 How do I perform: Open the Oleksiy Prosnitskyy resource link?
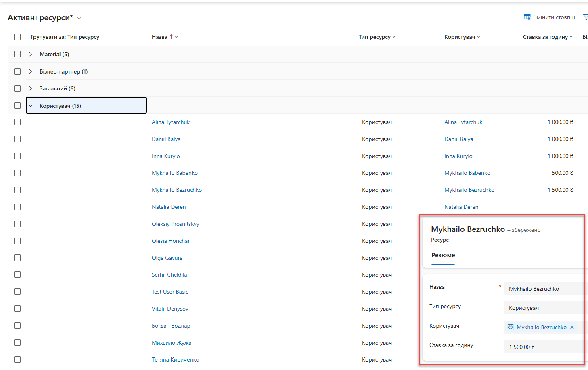click(176, 224)
